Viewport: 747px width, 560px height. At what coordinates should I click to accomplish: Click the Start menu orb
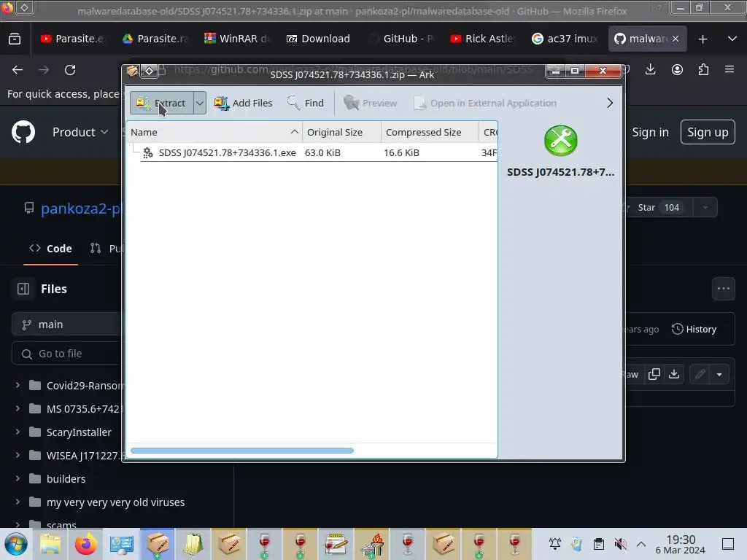coord(16,544)
